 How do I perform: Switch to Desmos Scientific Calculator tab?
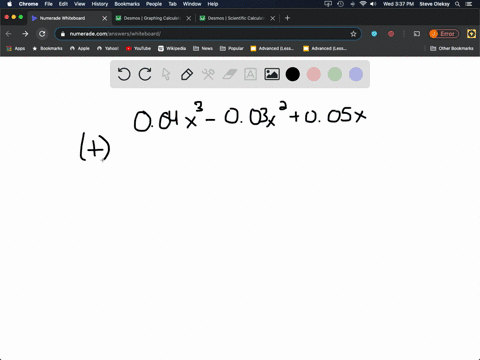(237, 18)
